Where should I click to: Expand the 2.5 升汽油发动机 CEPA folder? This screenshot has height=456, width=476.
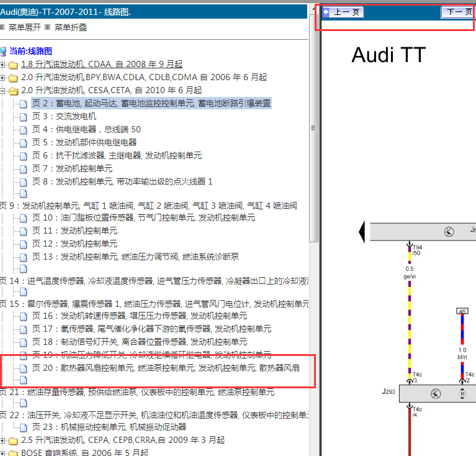point(2,440)
